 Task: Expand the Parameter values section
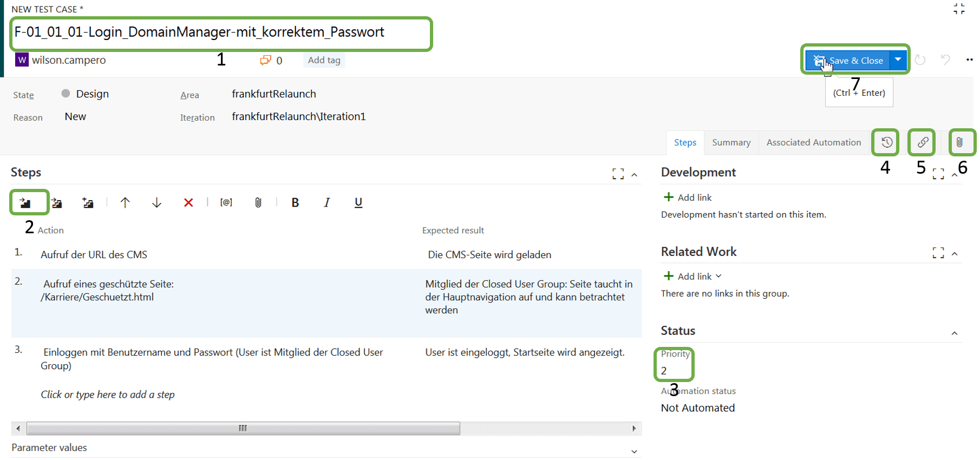[x=635, y=451]
